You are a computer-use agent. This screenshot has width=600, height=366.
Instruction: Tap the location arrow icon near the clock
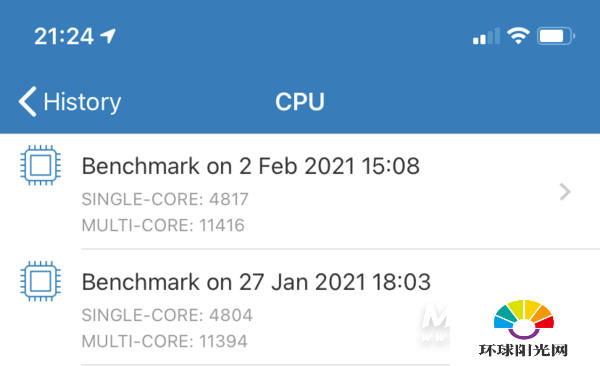click(x=108, y=36)
